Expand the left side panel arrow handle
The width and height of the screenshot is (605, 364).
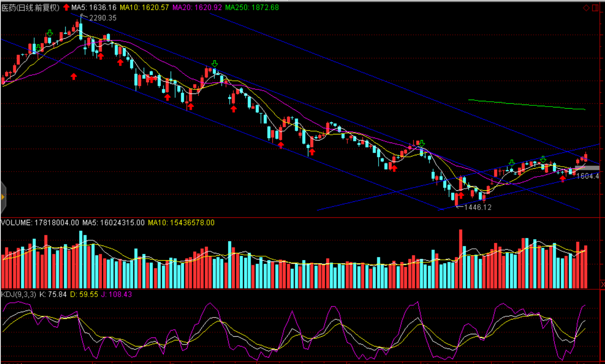coord(3,197)
